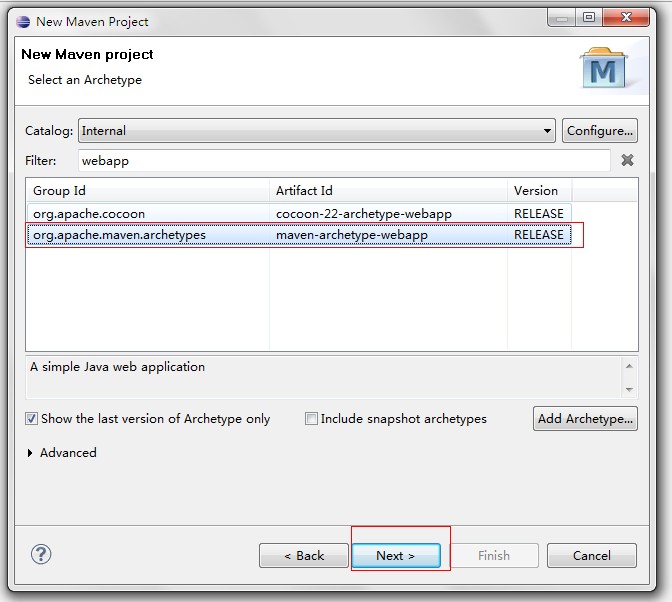Click the 'A simple Java web application' description
This screenshot has height=602, width=672.
(117, 367)
